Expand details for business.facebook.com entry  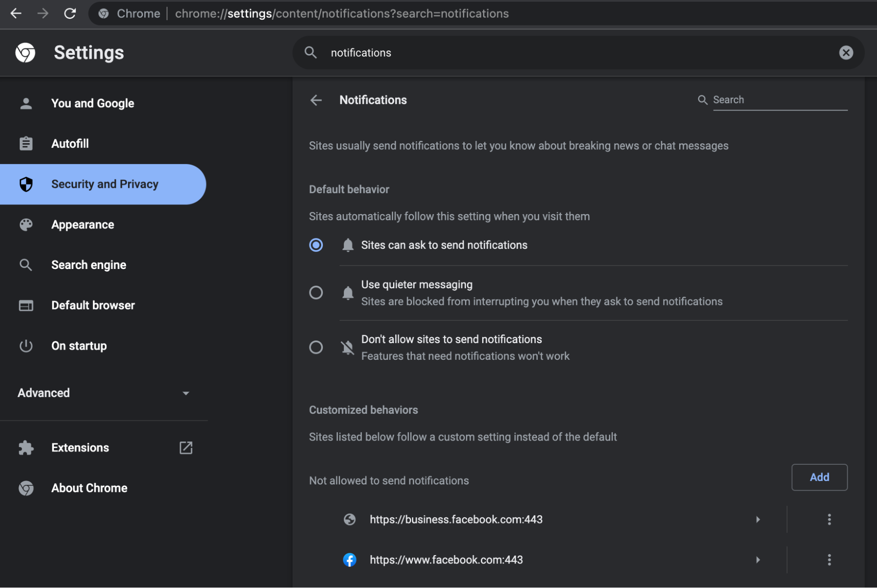(758, 520)
